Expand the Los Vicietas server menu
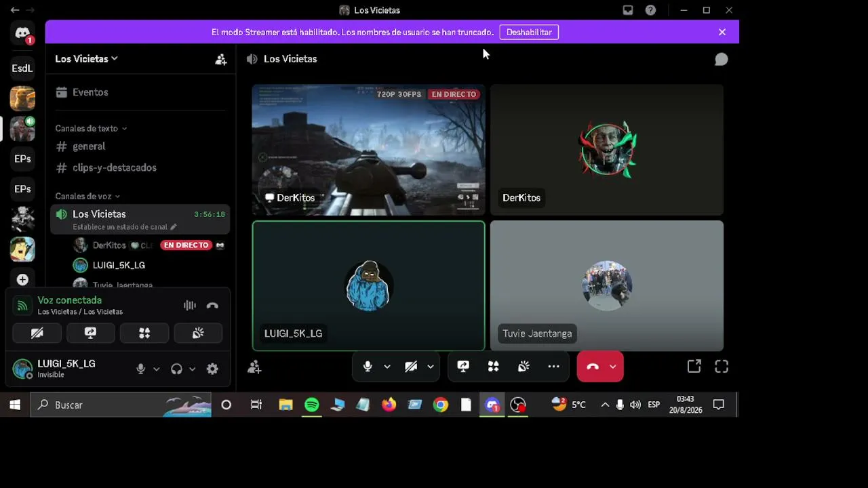This screenshot has width=868, height=488. 87,59
